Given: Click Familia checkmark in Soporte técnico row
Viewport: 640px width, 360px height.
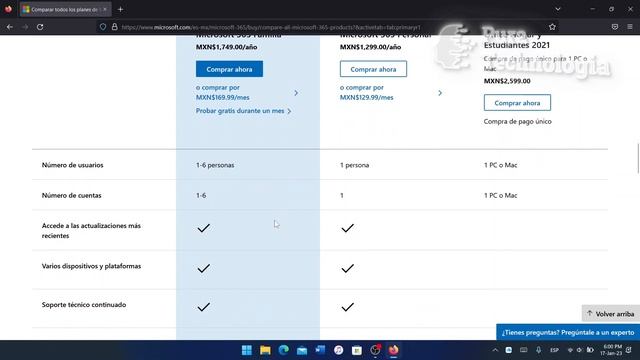Looking at the screenshot, I should pyautogui.click(x=203, y=307).
